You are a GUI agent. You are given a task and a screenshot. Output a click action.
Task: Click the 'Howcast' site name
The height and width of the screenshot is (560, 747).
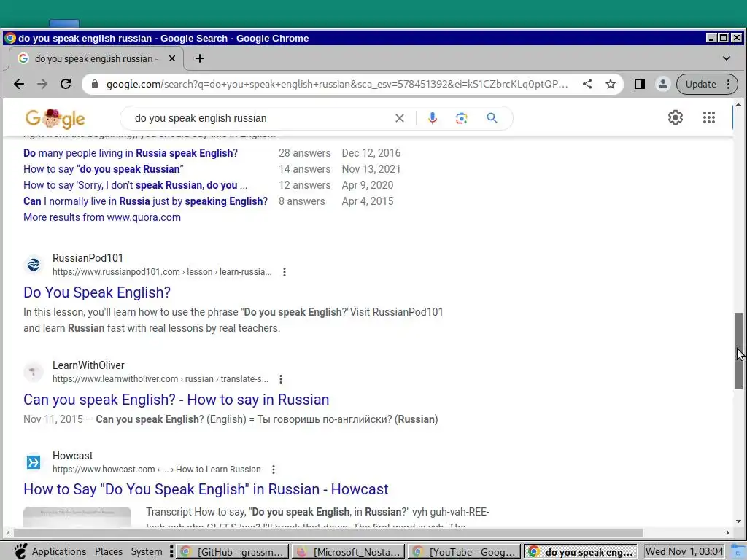click(72, 456)
